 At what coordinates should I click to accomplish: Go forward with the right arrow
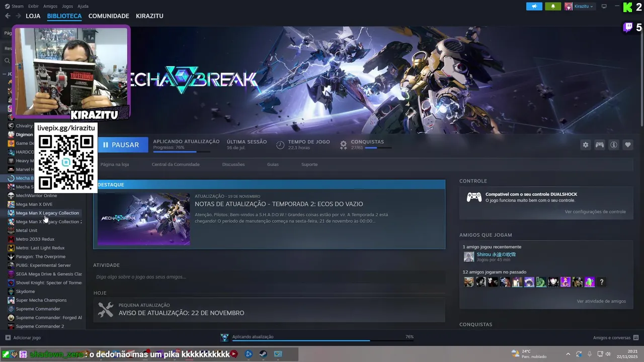coord(18,16)
